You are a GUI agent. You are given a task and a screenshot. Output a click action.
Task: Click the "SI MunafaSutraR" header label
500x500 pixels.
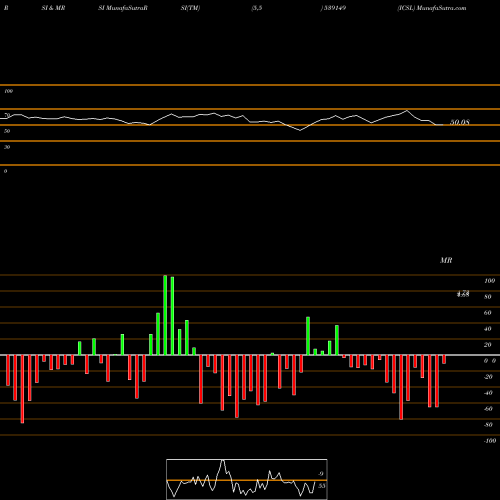pos(123,8)
